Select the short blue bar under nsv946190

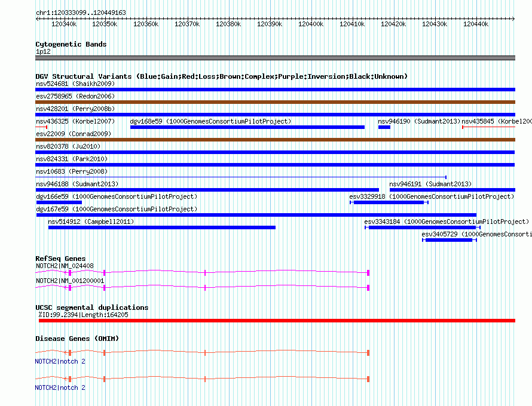point(384,127)
